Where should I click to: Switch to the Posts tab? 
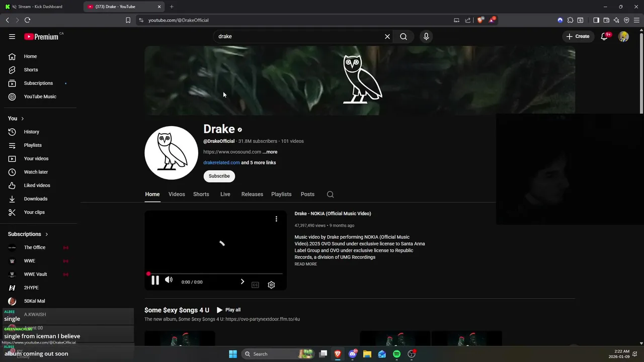pos(307,195)
